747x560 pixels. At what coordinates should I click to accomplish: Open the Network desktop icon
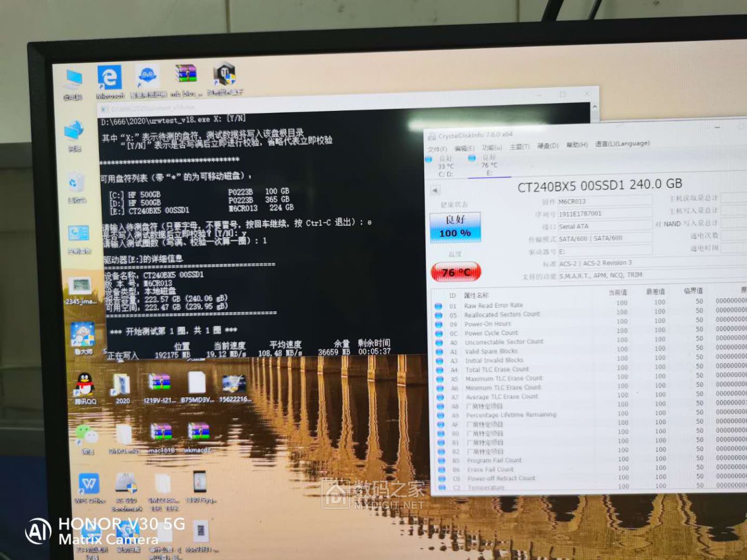(x=74, y=136)
